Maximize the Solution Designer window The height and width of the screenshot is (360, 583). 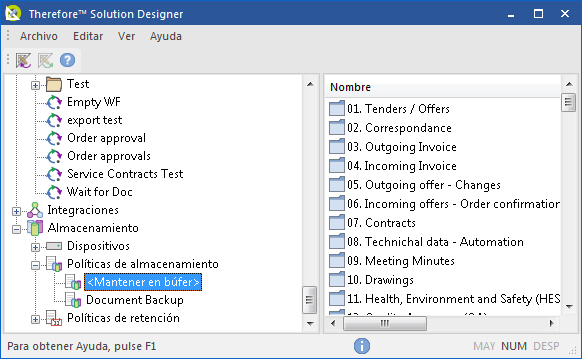(x=538, y=14)
